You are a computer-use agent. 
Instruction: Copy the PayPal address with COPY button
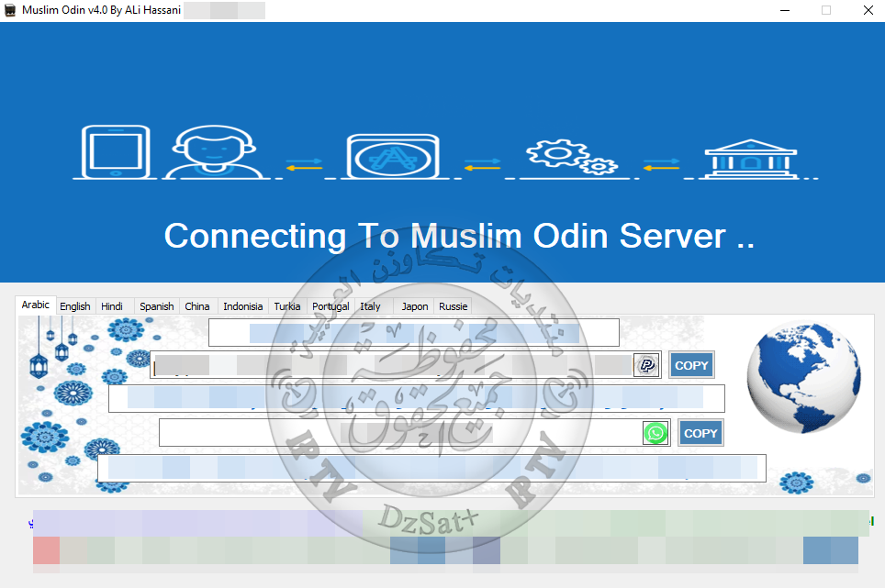[691, 365]
